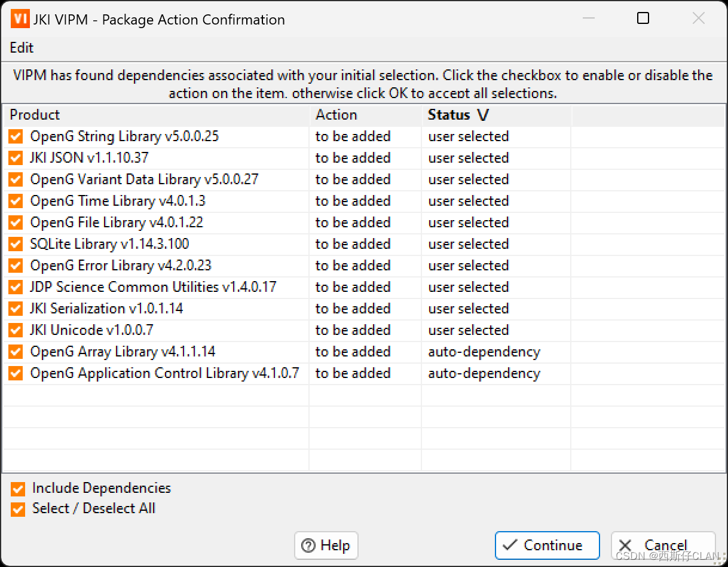Click the Help question-mark icon
Viewport: 728px width, 567px height.
click(x=309, y=545)
